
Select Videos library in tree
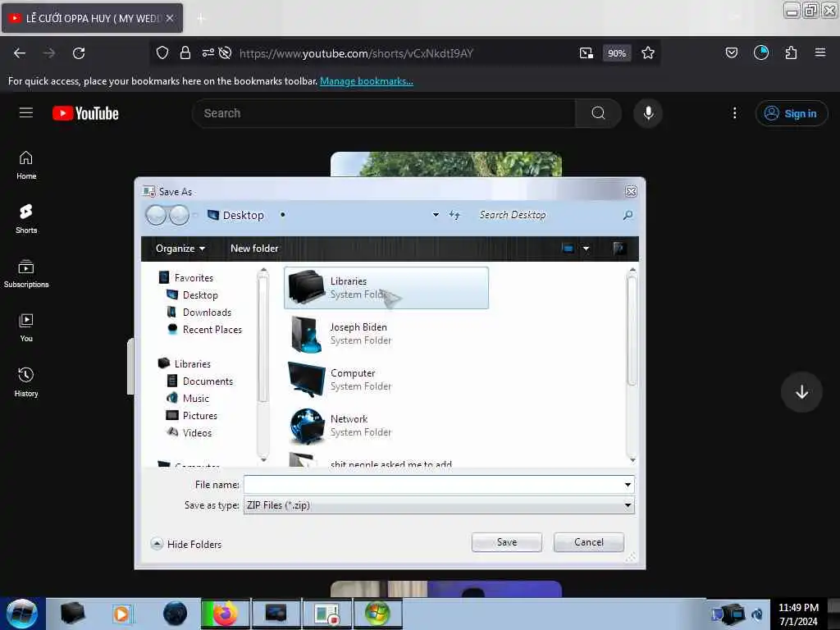coord(197,433)
